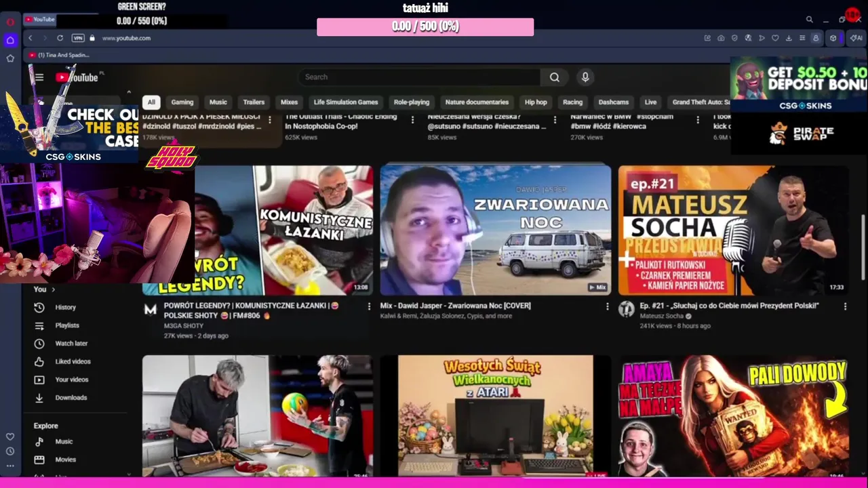Select the Nature documentaries chip
The image size is (868, 488).
(x=477, y=102)
